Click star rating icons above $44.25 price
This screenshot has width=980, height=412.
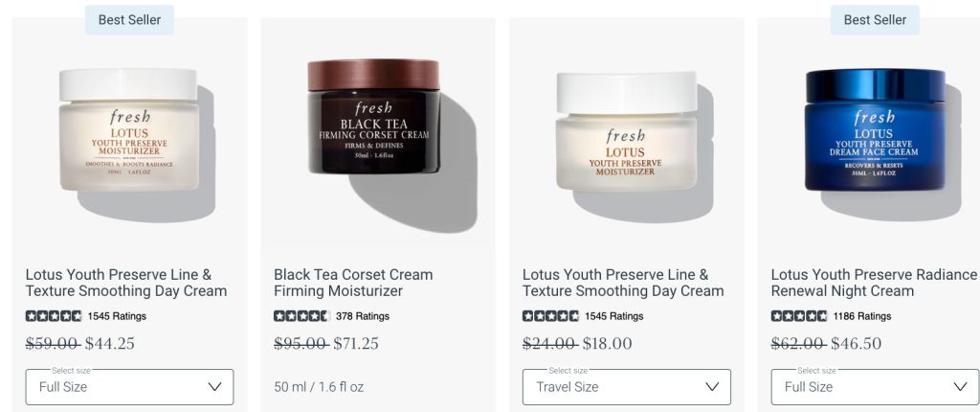(x=54, y=316)
